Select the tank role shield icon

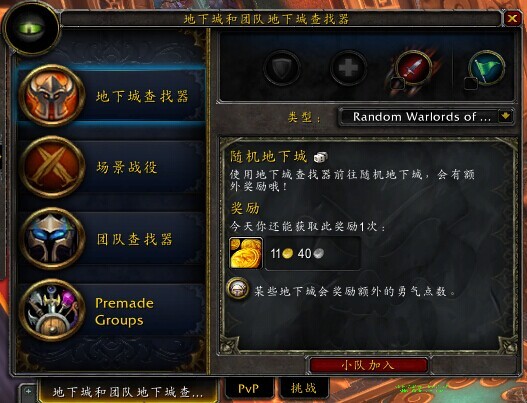click(x=282, y=68)
